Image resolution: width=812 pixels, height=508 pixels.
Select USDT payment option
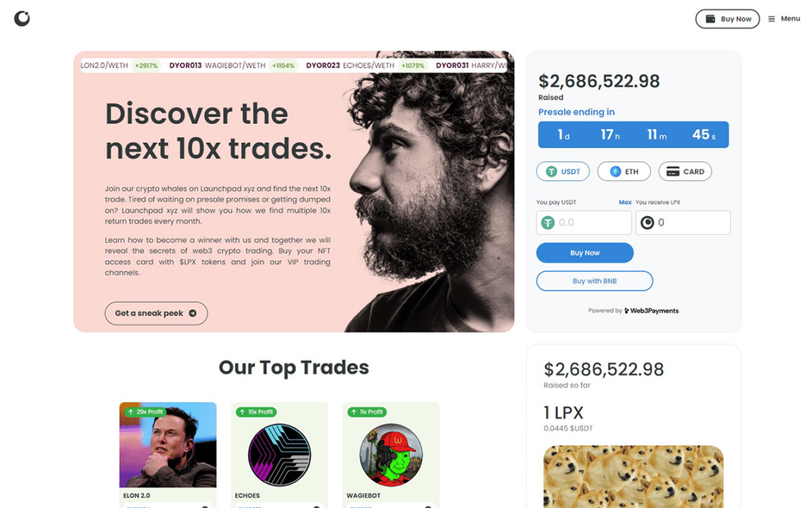pos(563,171)
